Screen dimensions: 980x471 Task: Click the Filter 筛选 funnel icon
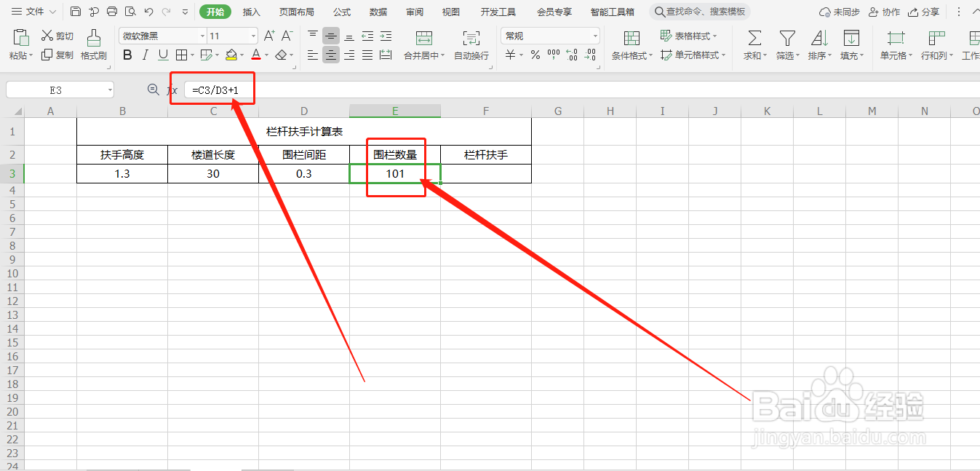(787, 38)
